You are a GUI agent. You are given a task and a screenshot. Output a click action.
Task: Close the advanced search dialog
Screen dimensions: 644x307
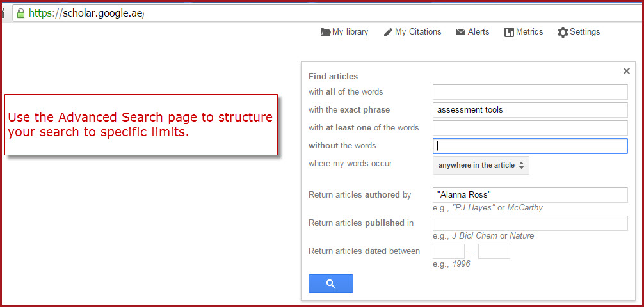pos(626,71)
